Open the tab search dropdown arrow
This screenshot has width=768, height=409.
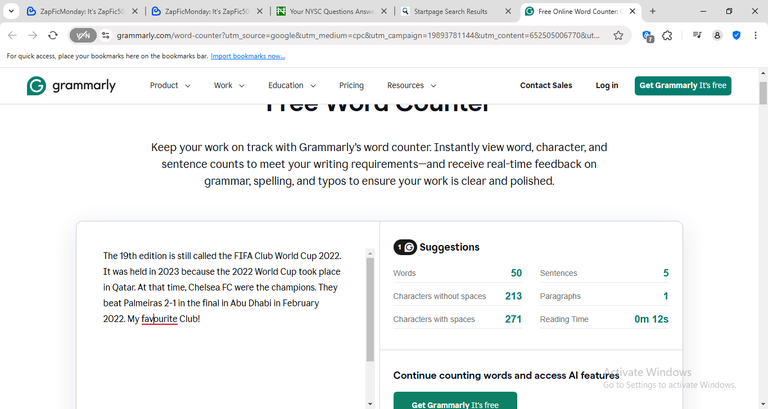pyautogui.click(x=11, y=11)
